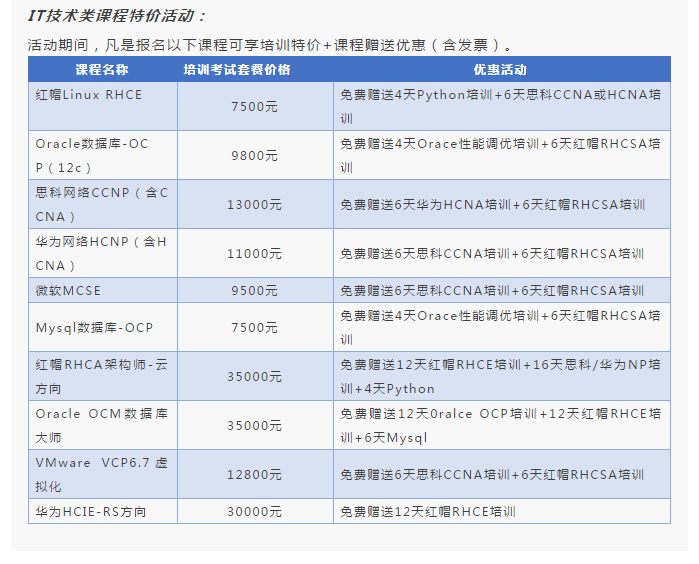The height and width of the screenshot is (564, 699).
Task: Click the 35000元 price for Oracle OCM
Action: click(255, 426)
